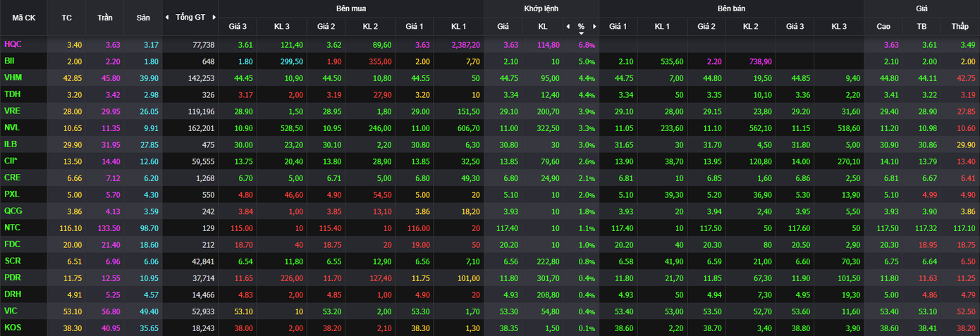This screenshot has width=980, height=336.
Task: Click the TC column header
Action: coord(67,18)
